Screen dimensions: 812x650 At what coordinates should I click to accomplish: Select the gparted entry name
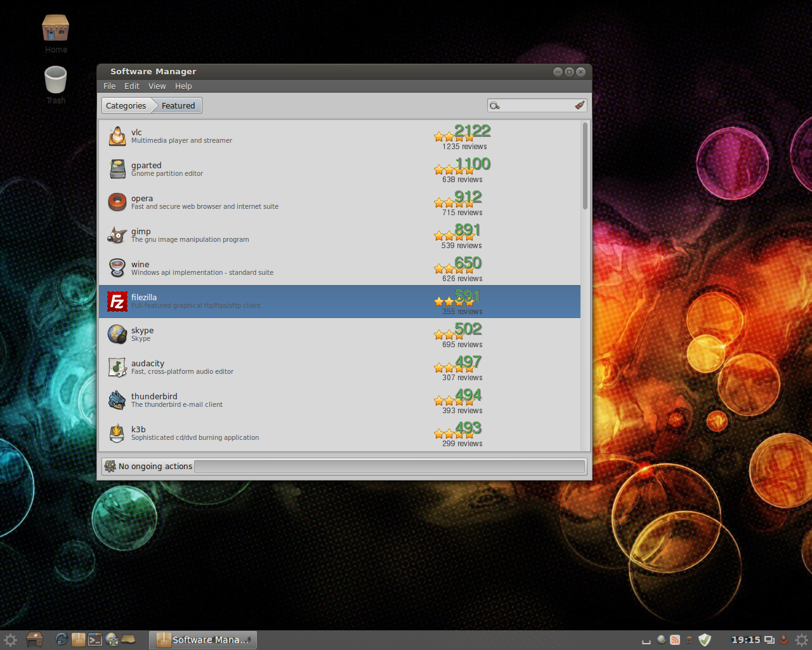tap(147, 165)
